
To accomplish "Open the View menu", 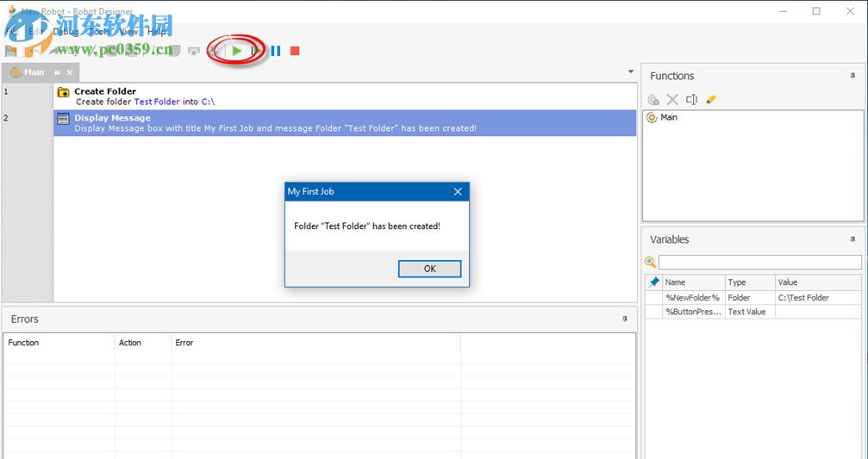I will click(128, 32).
